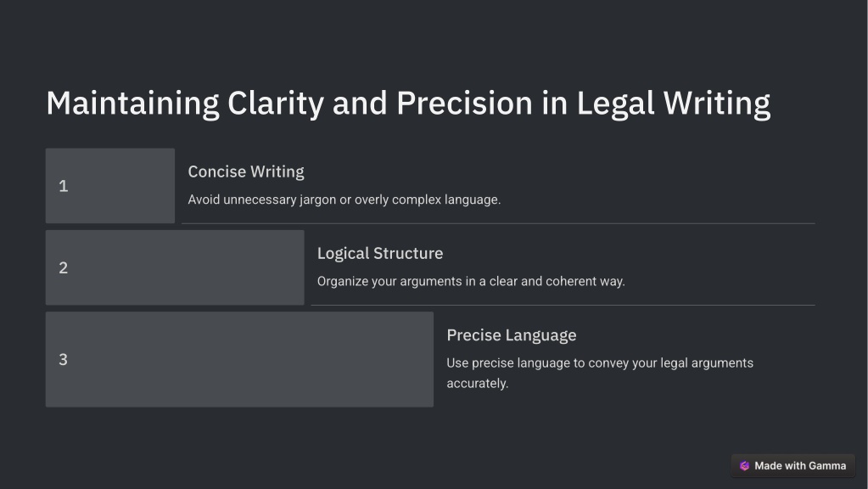The height and width of the screenshot is (489, 868).
Task: Click the purple Gamma logo icon
Action: coord(745,466)
